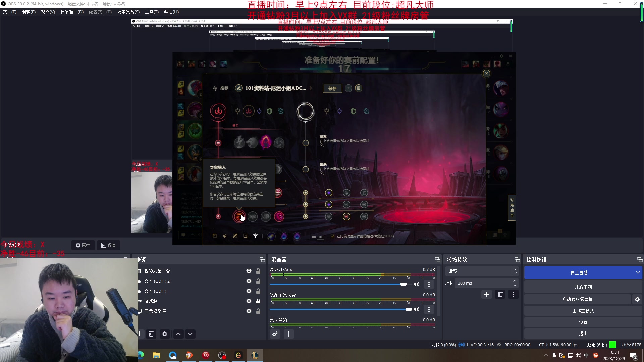
Task: Mute the 麦克风/Aux audio channel
Action: [x=417, y=284]
